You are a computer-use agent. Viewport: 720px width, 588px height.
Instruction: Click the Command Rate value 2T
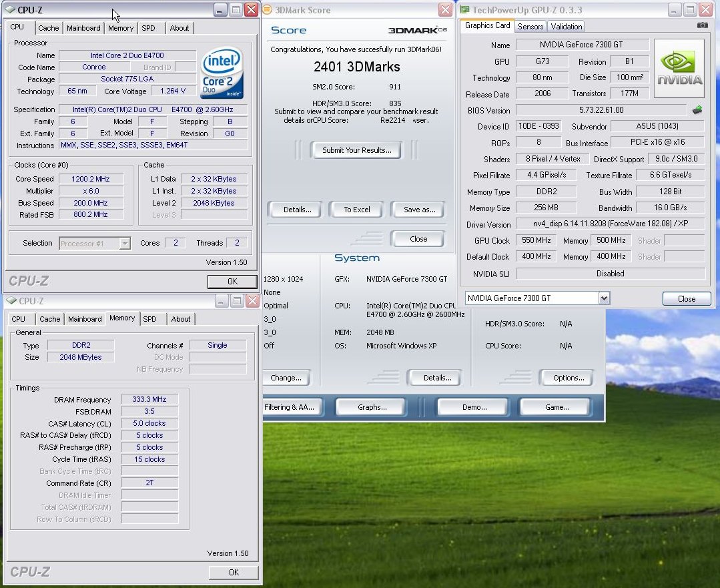(x=149, y=483)
